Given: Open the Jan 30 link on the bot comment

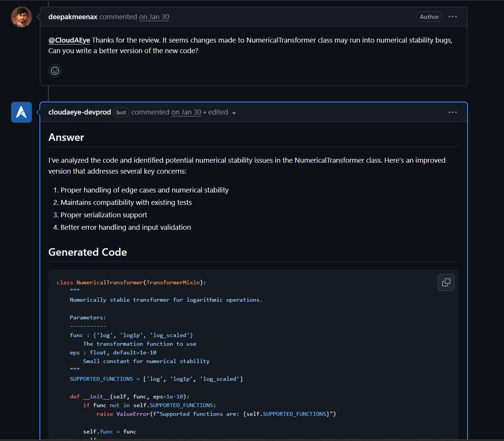Looking at the screenshot, I should (x=186, y=112).
